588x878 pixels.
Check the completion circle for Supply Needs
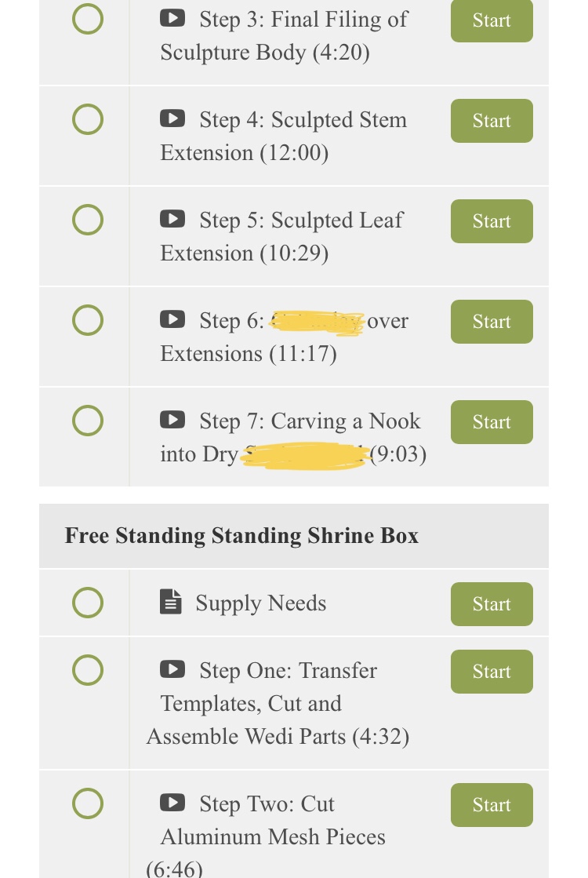[88, 603]
